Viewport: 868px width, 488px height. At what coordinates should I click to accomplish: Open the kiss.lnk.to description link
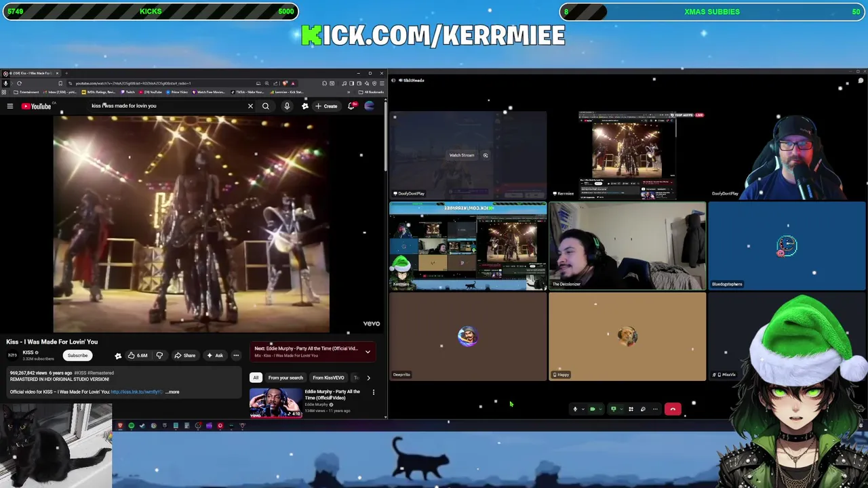(x=136, y=392)
